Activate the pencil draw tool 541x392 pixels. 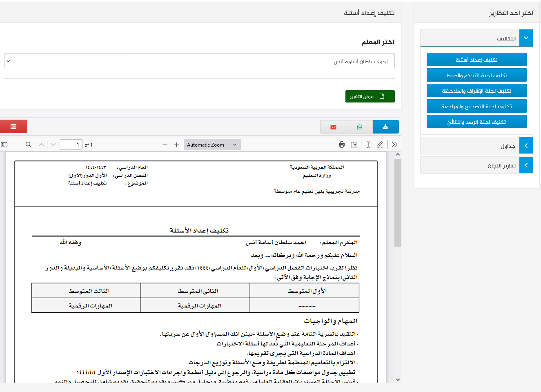(x=380, y=145)
